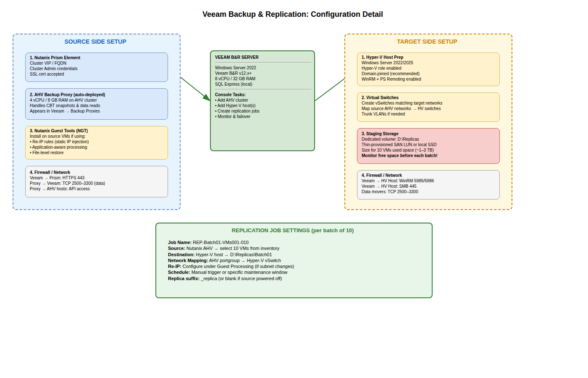Viewport: 588px width, 378px height.
Task: Select 'Size for 10 VMs used space (~1–3 TB)'
Action: (x=398, y=150)
